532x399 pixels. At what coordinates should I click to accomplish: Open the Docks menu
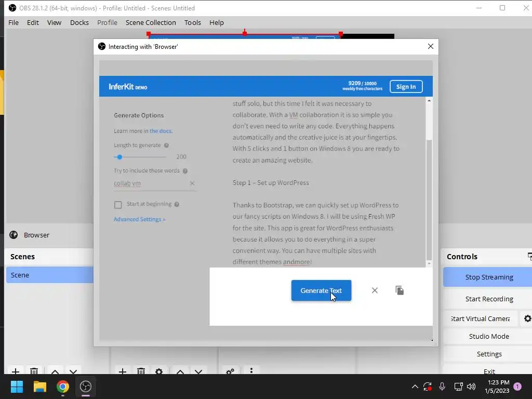coord(79,22)
